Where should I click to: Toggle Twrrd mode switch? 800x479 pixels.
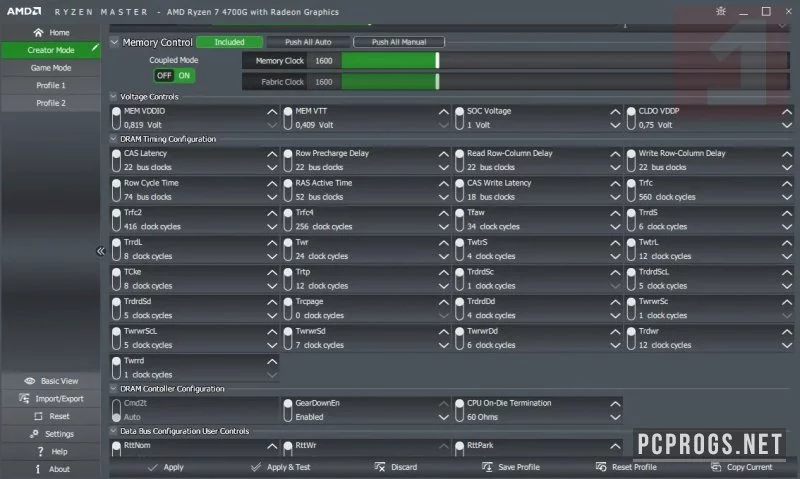[116, 368]
